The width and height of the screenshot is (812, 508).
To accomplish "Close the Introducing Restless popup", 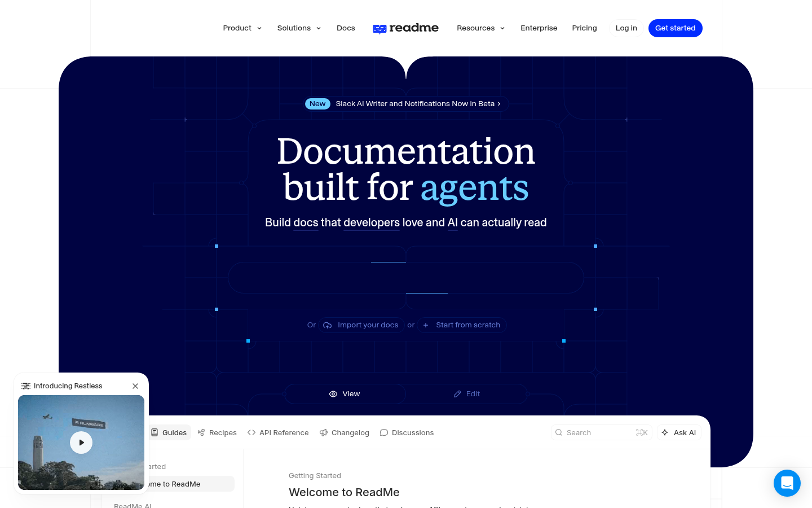I will 135,386.
